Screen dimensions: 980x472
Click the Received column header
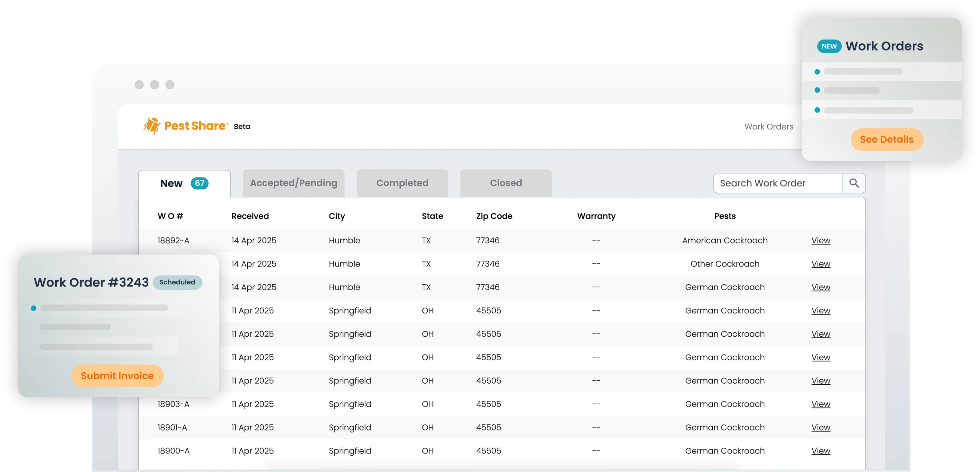[x=250, y=216]
